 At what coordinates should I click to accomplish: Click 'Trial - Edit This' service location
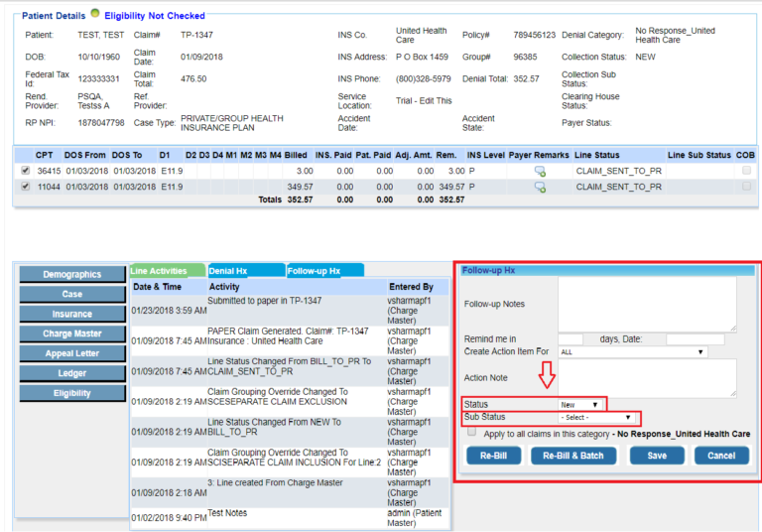[424, 100]
